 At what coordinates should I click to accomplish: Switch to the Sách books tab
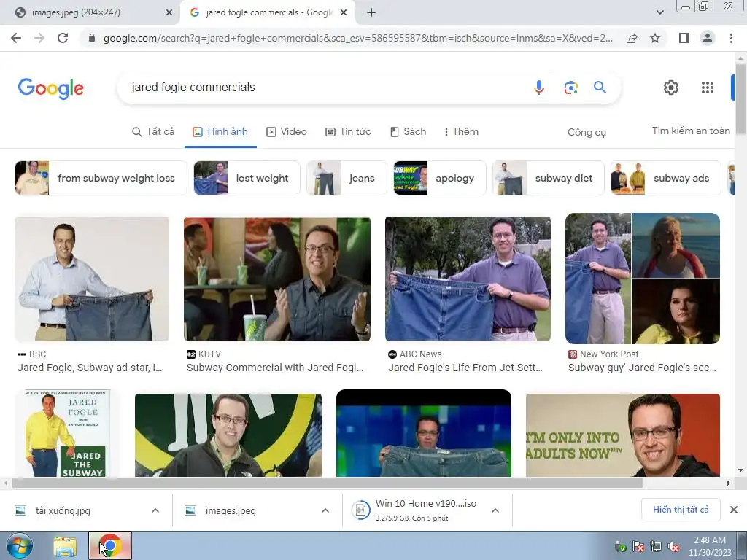(x=408, y=132)
